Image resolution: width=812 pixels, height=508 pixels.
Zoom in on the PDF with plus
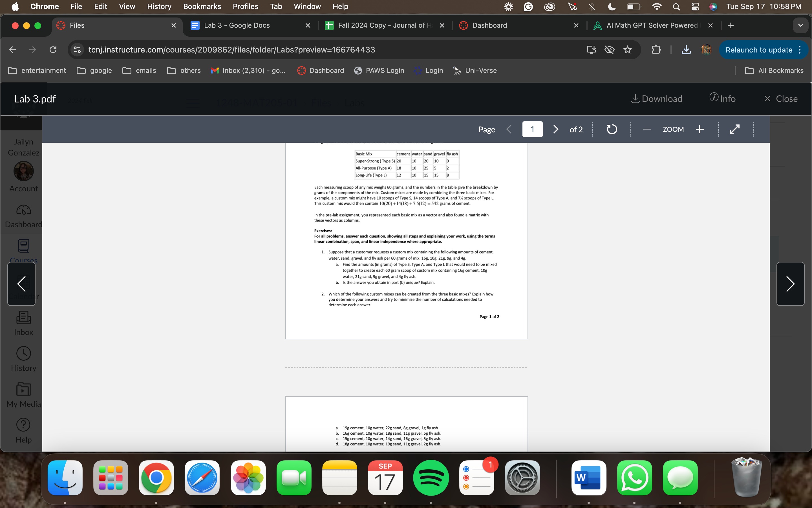point(700,129)
